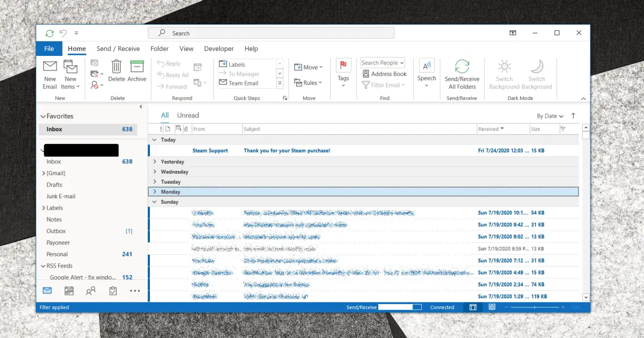Screen dimensions: 644x338
Task: Open the File menu
Action: tap(49, 49)
